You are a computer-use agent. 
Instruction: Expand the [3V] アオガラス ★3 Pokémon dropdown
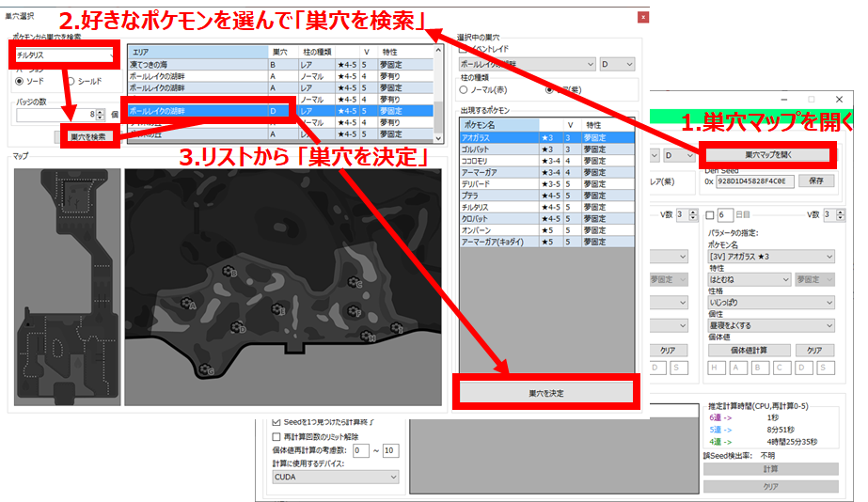tap(770, 257)
